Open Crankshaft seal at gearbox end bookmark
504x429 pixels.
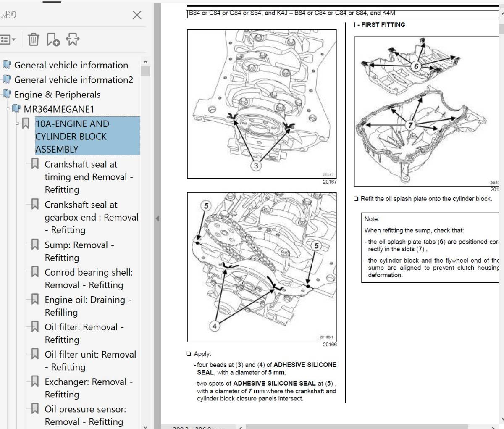click(91, 217)
